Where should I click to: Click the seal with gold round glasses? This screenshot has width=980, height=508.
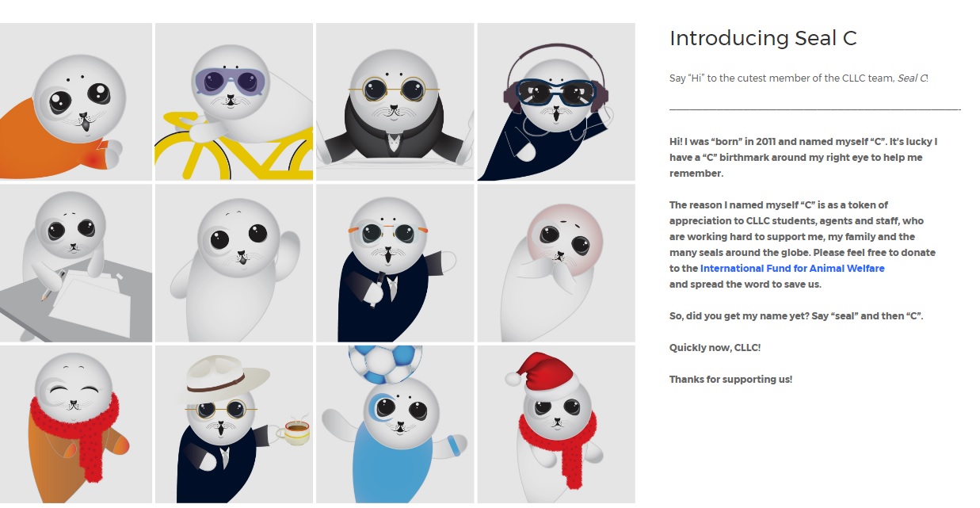tap(395, 101)
